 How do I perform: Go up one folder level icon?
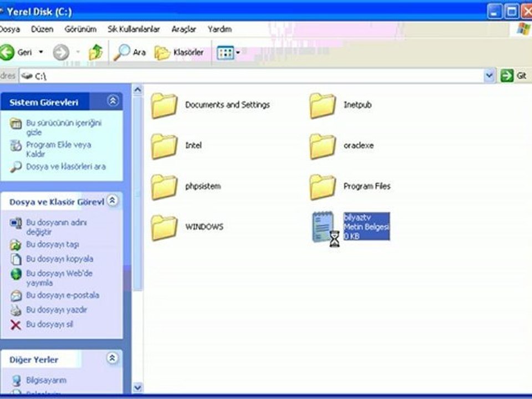point(95,52)
